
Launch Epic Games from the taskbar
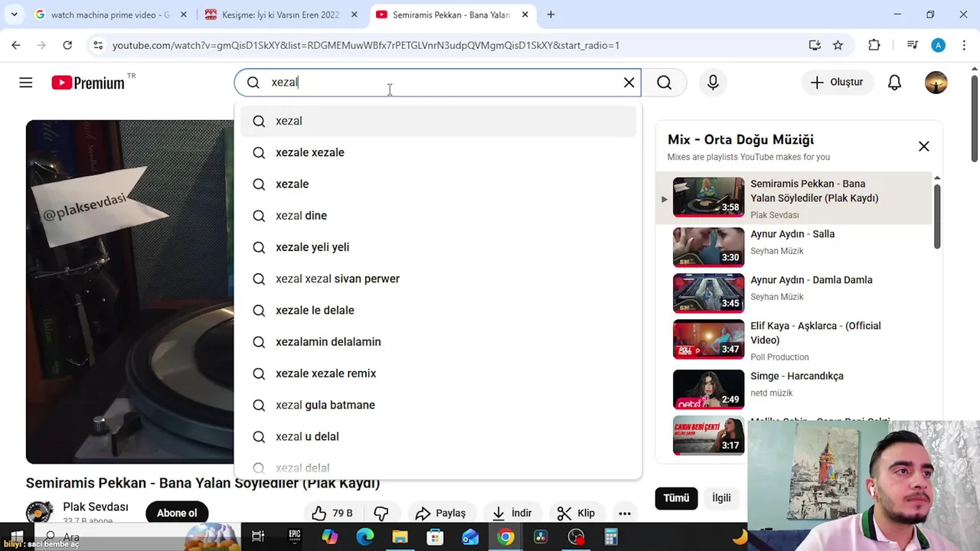(x=295, y=537)
